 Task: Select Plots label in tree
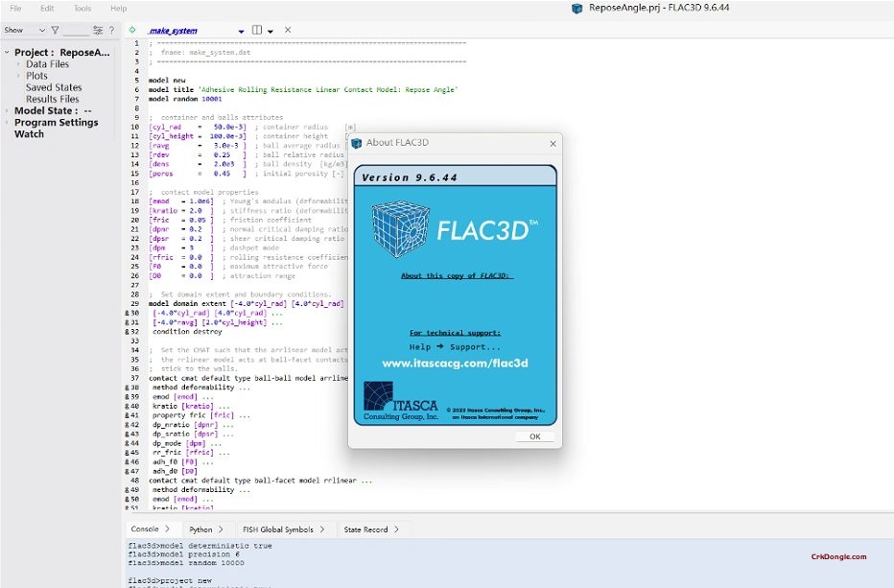point(36,75)
